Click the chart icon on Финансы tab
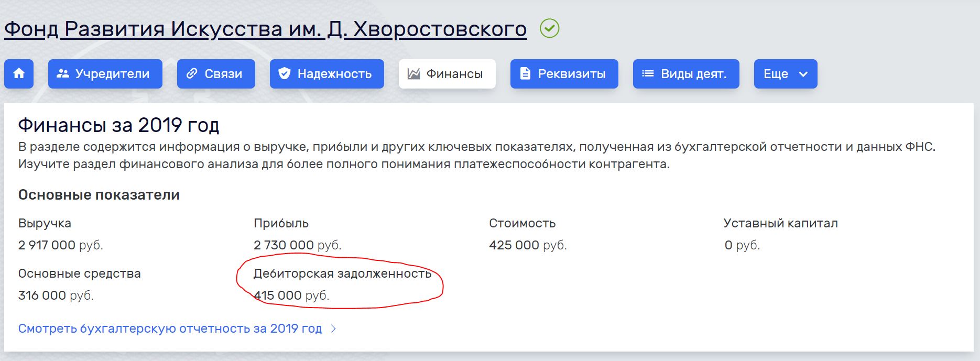Screen dimensions: 980x361 point(413,74)
